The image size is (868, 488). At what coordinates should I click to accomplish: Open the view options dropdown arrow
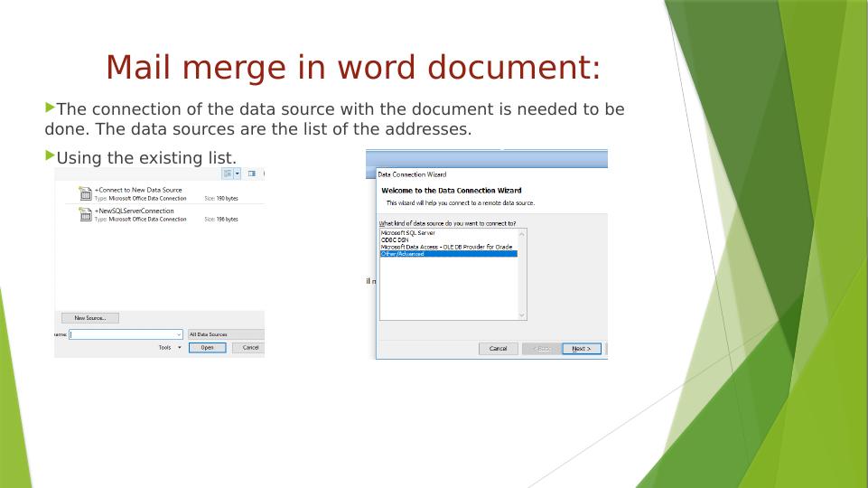(x=238, y=174)
